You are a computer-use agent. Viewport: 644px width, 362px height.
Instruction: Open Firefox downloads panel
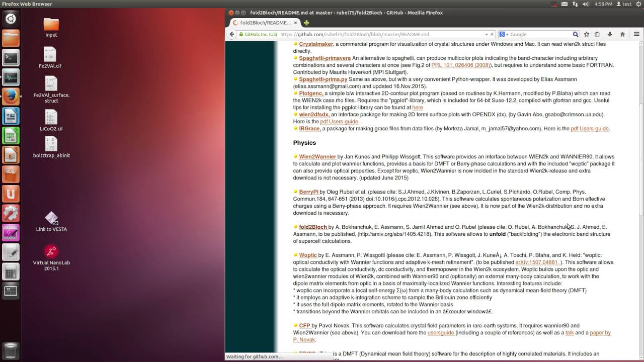610,34
